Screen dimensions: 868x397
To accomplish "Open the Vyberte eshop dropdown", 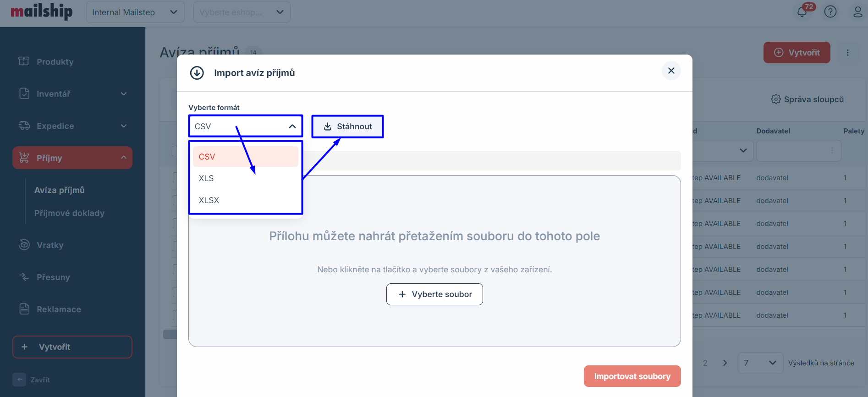I will pyautogui.click(x=242, y=12).
